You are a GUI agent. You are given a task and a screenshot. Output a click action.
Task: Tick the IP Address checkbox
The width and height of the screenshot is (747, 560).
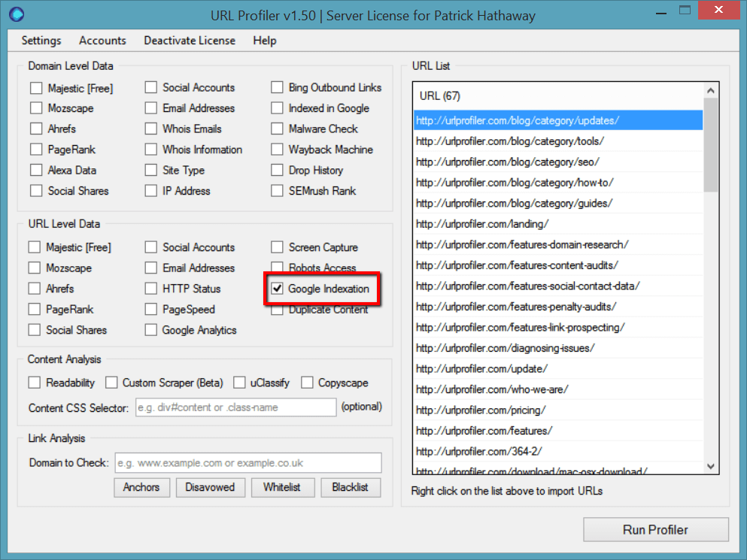(151, 191)
